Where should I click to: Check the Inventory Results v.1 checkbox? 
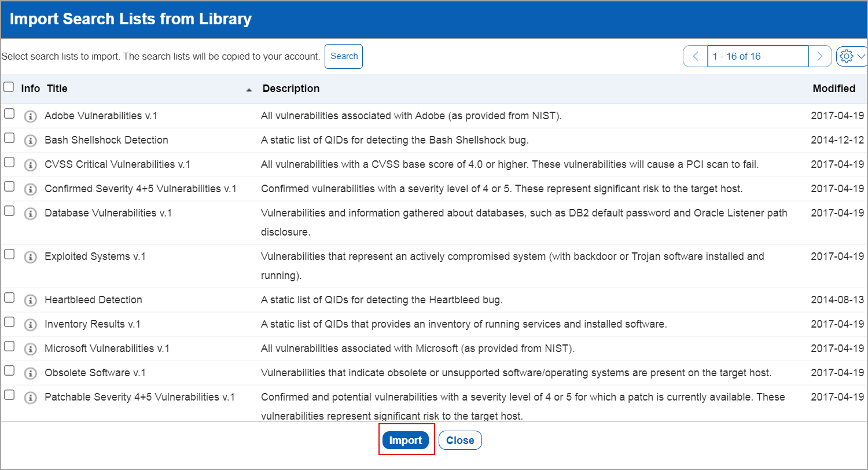9,322
